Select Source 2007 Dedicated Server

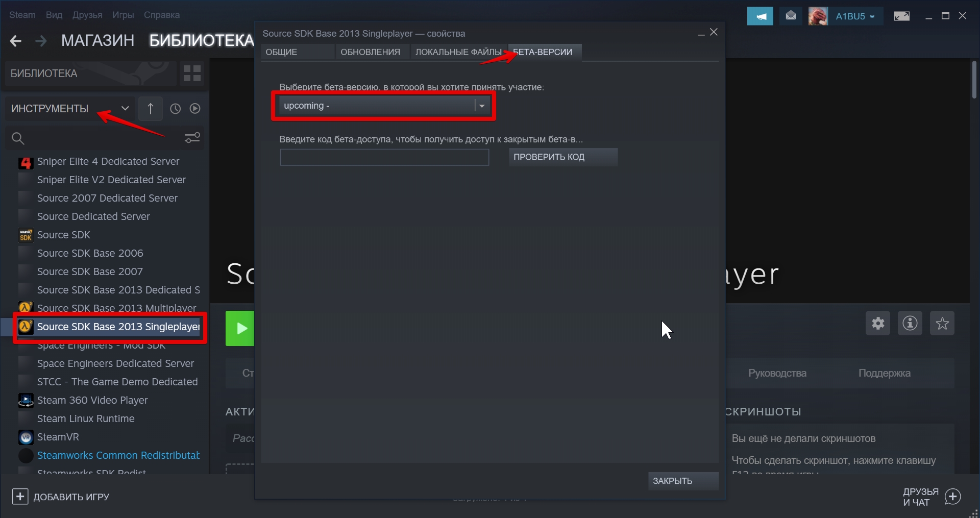point(107,198)
